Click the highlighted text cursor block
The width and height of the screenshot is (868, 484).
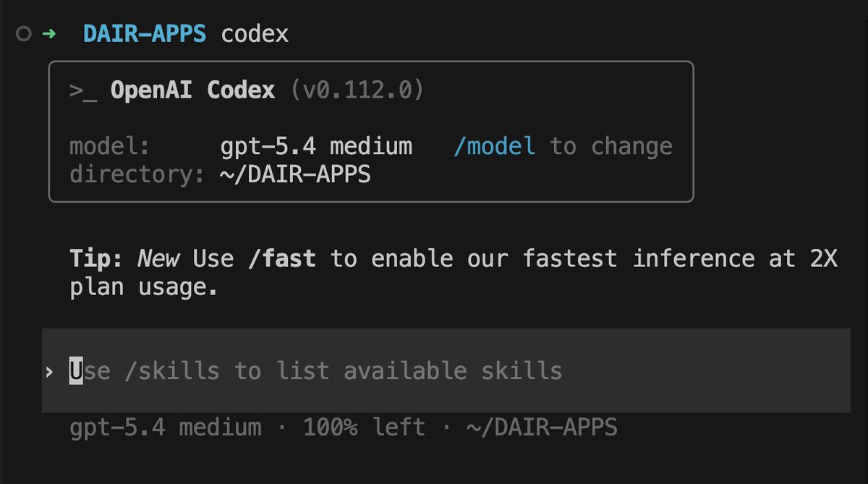point(76,370)
